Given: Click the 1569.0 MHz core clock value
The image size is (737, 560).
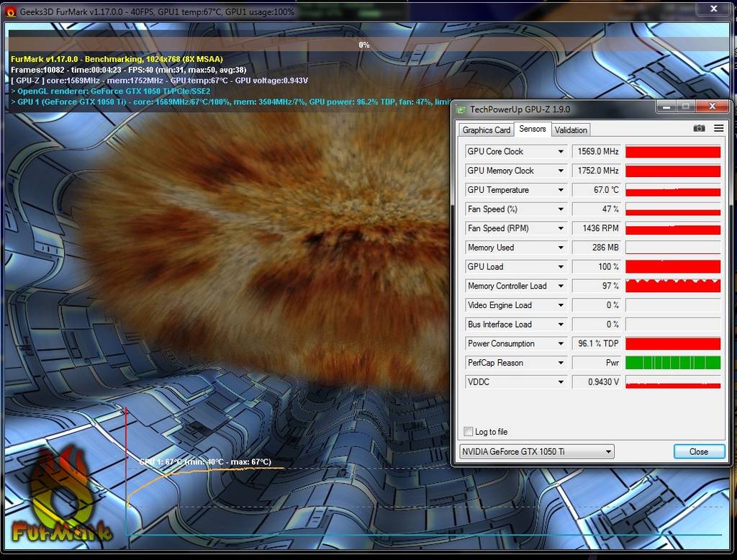Looking at the screenshot, I should [x=597, y=151].
